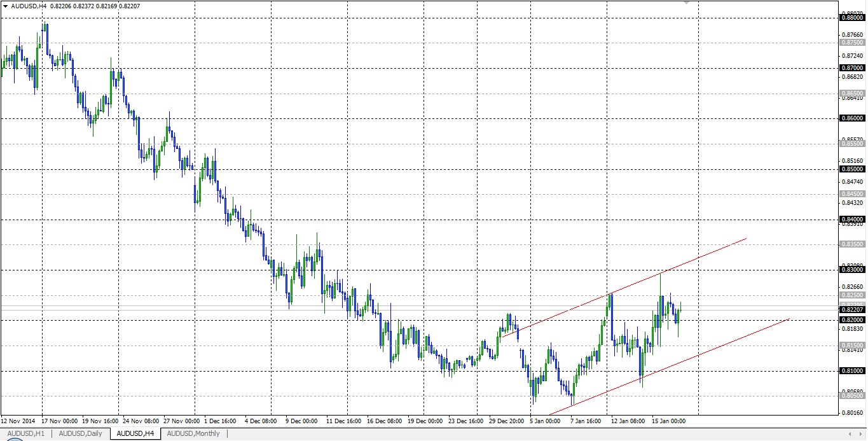Click the 0.85000 price level label
868x441 pixels.
[851, 169]
